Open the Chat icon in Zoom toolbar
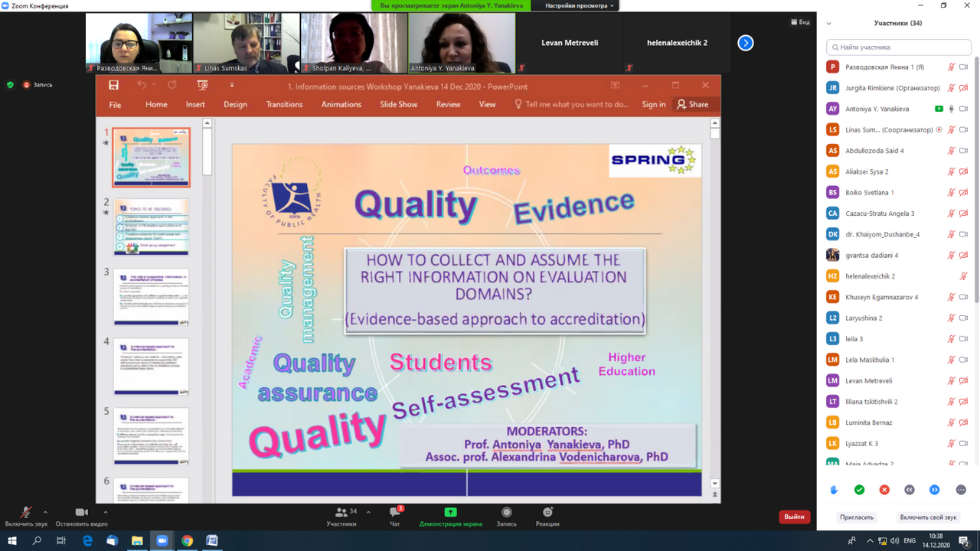The image size is (980, 551). click(395, 516)
